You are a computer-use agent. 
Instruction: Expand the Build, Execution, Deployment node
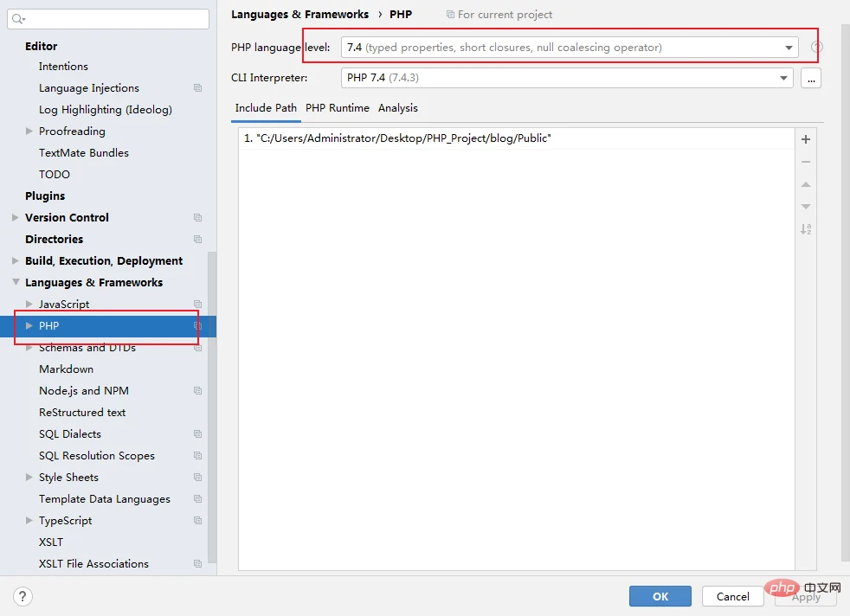(x=16, y=261)
